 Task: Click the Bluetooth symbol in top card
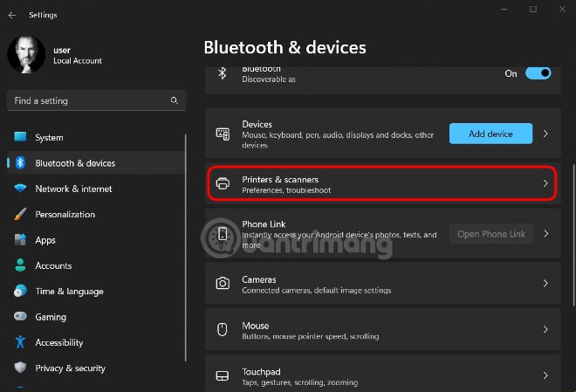(x=222, y=73)
